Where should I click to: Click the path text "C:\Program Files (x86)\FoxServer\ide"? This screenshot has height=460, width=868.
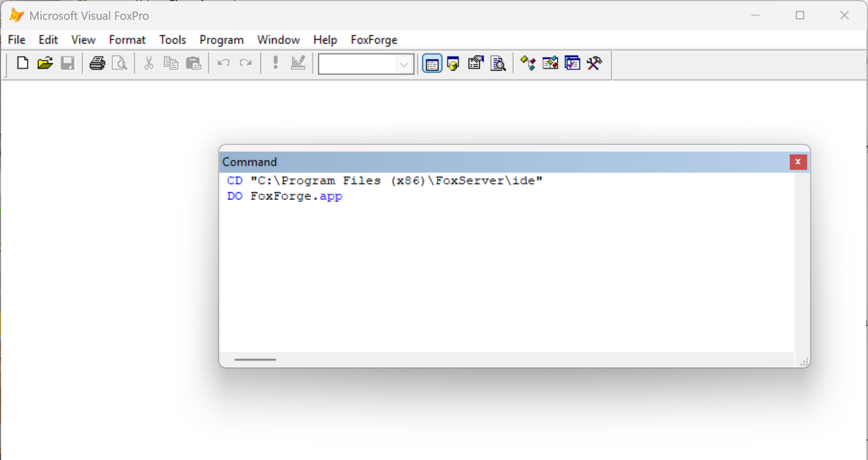point(397,181)
